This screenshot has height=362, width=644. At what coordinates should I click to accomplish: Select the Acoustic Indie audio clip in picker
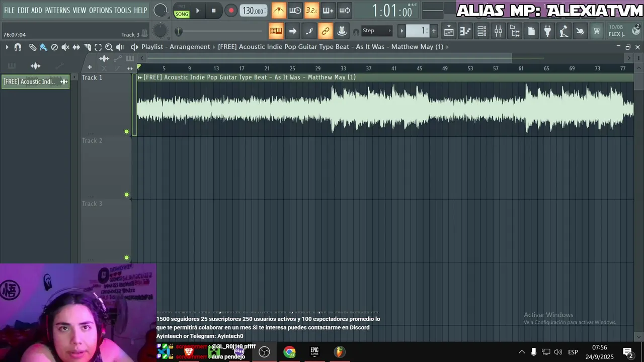point(35,81)
